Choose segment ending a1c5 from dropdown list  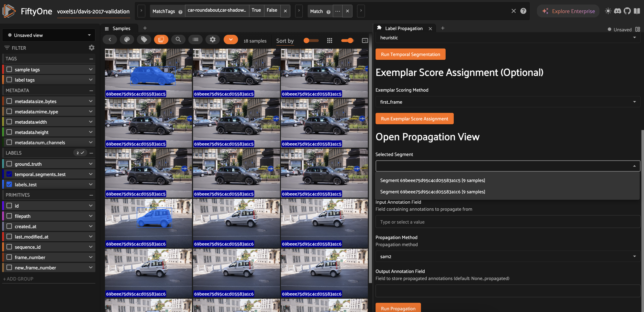point(507,180)
